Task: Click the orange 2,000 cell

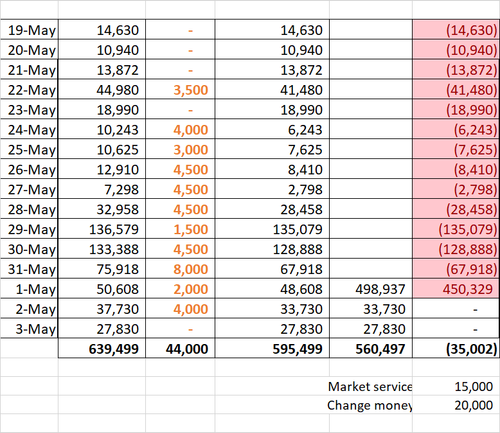Action: (x=180, y=289)
